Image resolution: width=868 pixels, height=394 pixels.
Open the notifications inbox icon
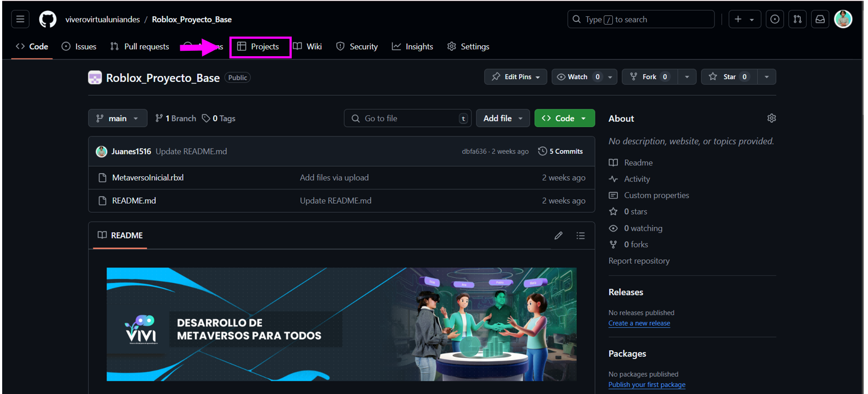coord(820,19)
